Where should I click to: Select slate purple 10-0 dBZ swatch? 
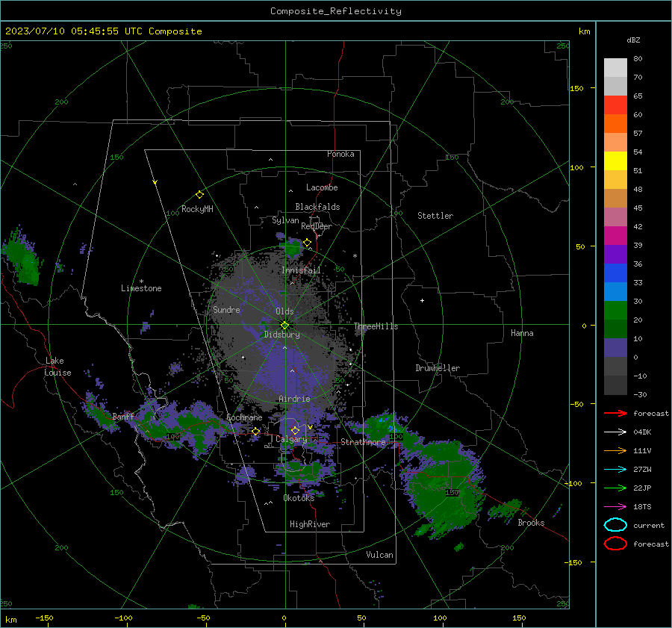click(x=615, y=347)
